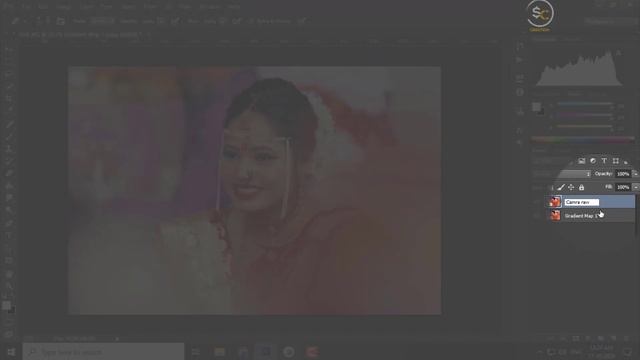
Task: Click the delete layer trash icon
Action: [x=626, y=338]
